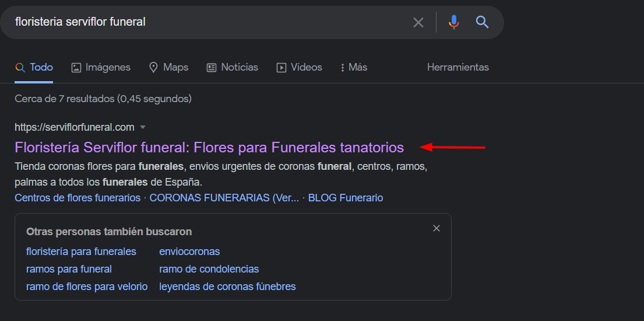Viewport: 644px width, 321px height.
Task: Clear the search box text
Action: pos(418,22)
